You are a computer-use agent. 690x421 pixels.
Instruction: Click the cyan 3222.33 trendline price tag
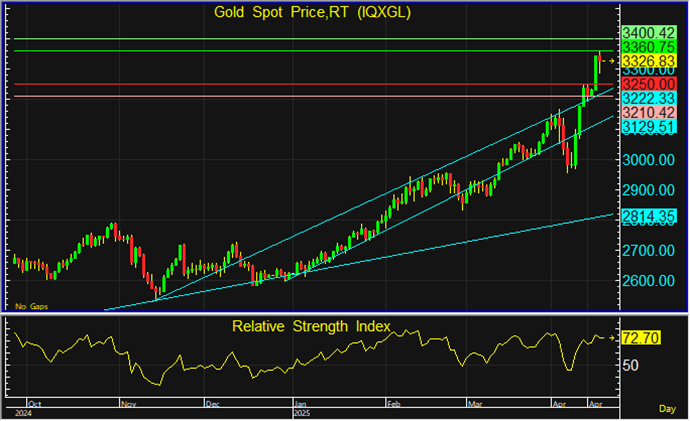coord(648,99)
